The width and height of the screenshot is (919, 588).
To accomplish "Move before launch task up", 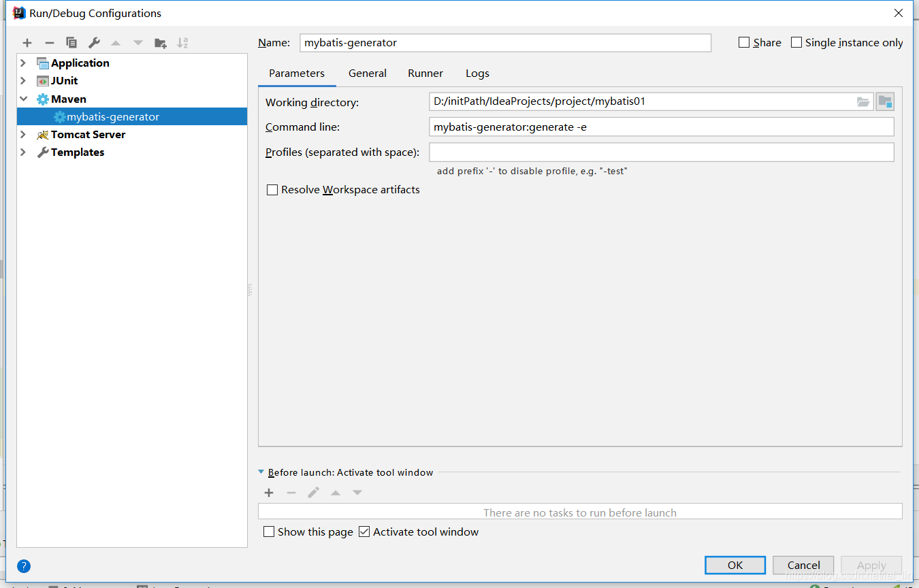I will [336, 493].
